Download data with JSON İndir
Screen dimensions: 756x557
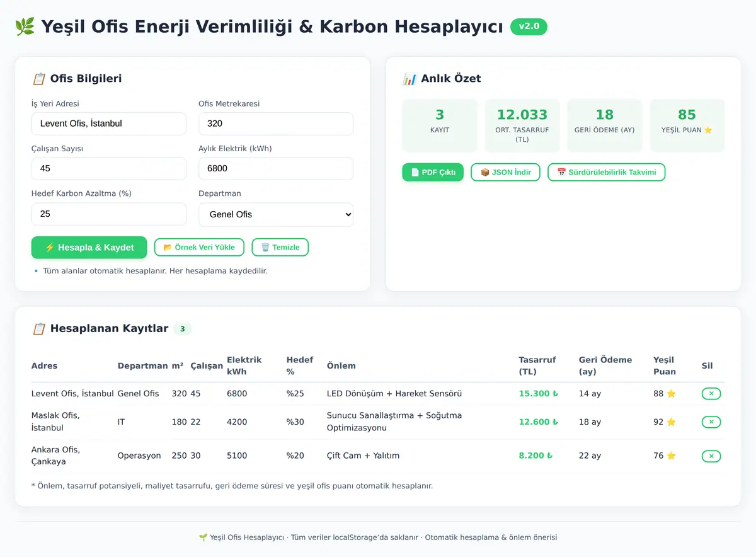pos(505,172)
